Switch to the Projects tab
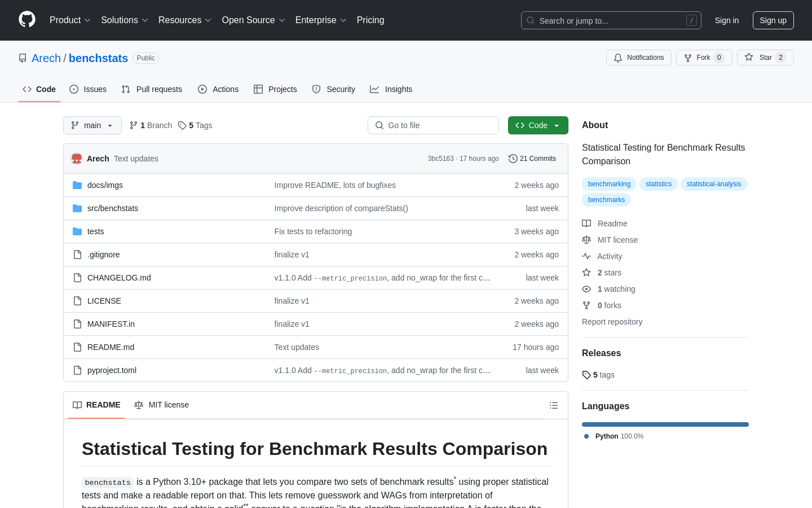 [x=275, y=89]
